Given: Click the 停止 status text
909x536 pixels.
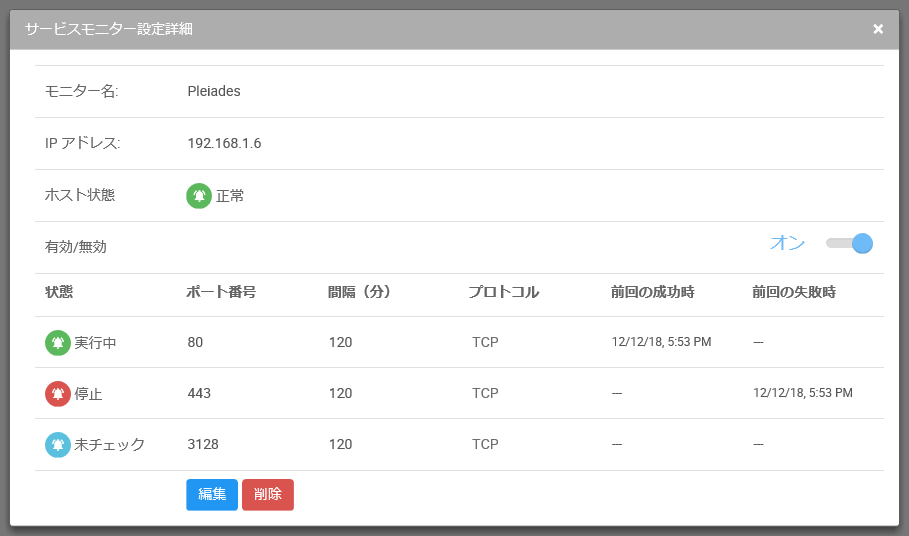Looking at the screenshot, I should 88,394.
